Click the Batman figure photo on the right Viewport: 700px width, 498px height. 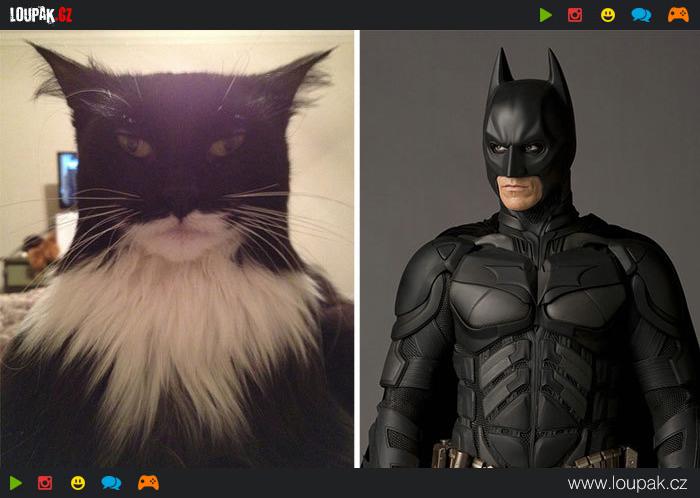[530, 250]
